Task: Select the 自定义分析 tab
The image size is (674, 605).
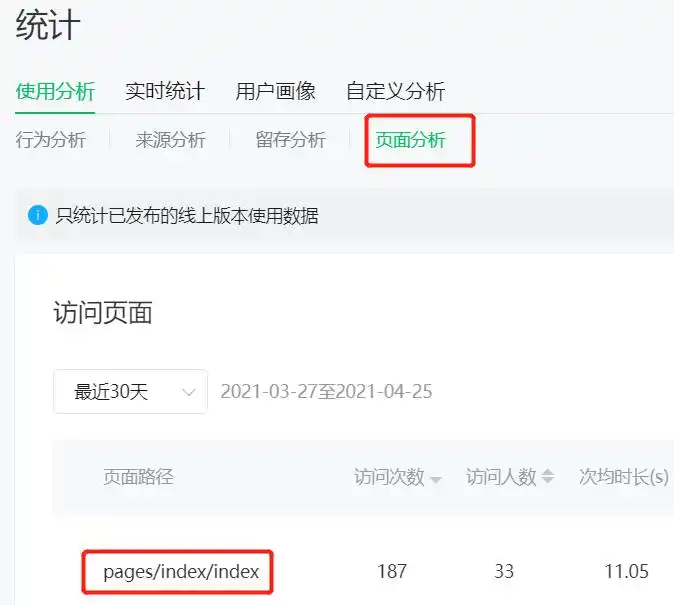Action: pyautogui.click(x=395, y=91)
